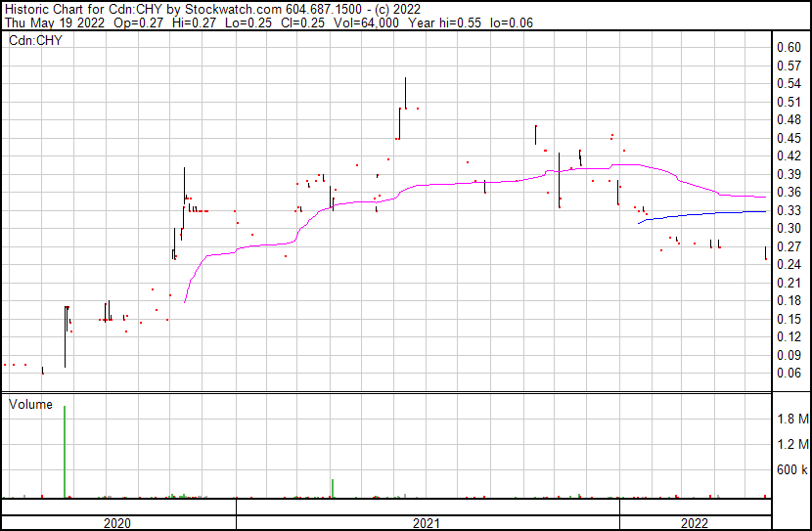The image size is (812, 531).
Task: Click the last price bar of May 2022
Action: 765,253
